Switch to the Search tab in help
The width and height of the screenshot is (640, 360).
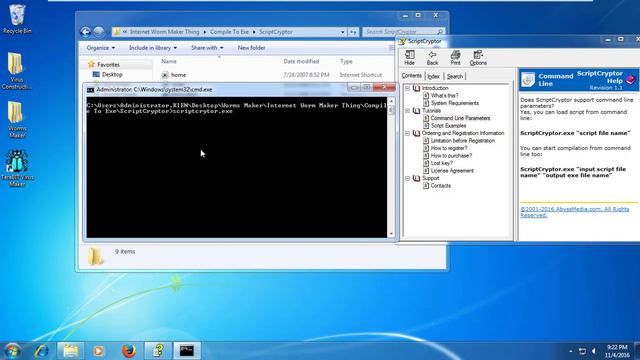(x=455, y=76)
